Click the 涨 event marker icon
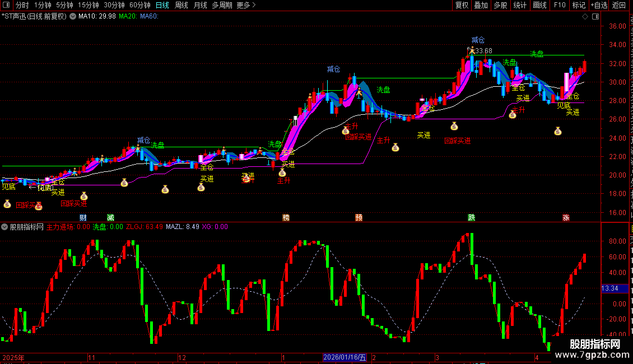633x364 pixels. pos(566,217)
